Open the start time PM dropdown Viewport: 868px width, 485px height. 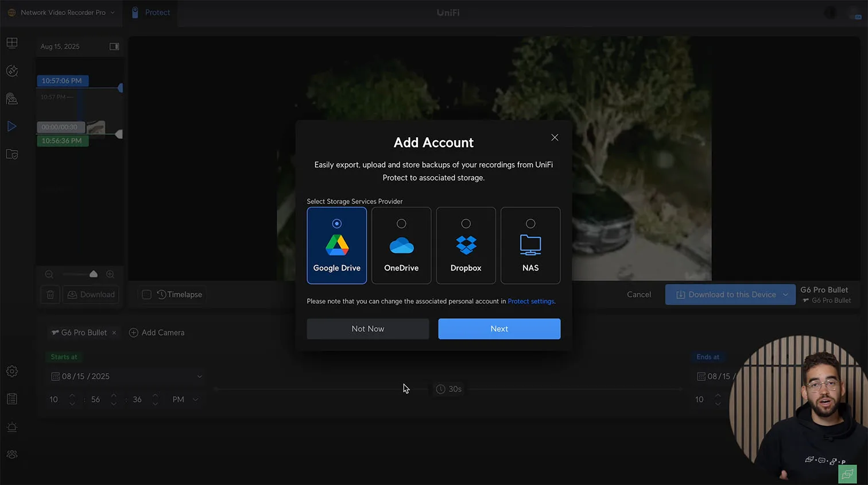click(185, 399)
